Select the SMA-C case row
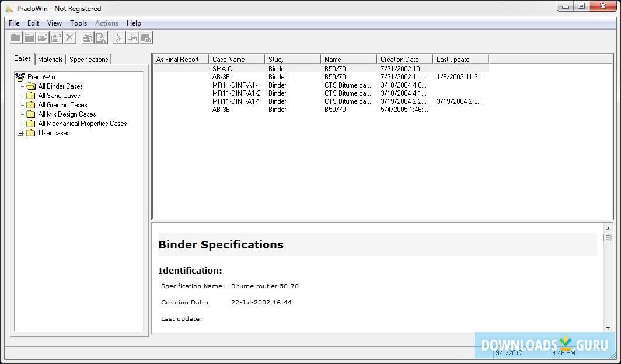Image resolution: width=621 pixels, height=364 pixels. point(321,69)
